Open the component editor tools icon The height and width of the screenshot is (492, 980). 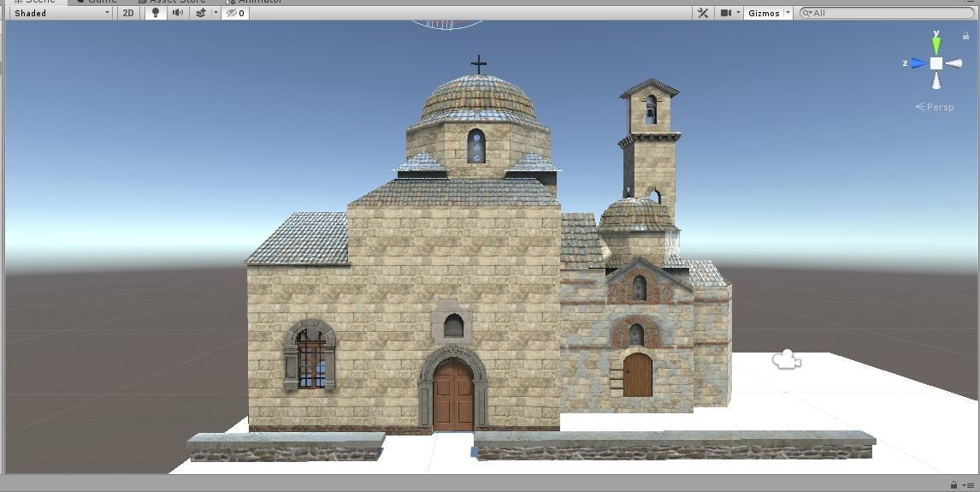pyautogui.click(x=702, y=13)
